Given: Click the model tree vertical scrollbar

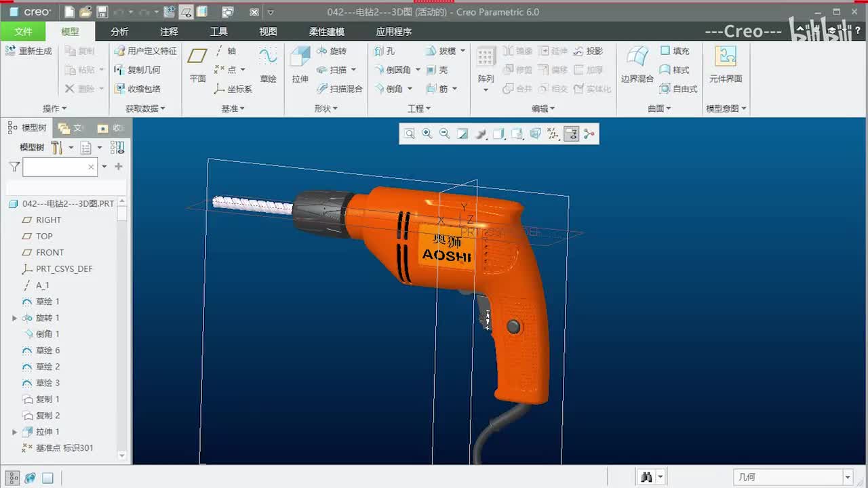Looking at the screenshot, I should (x=122, y=329).
